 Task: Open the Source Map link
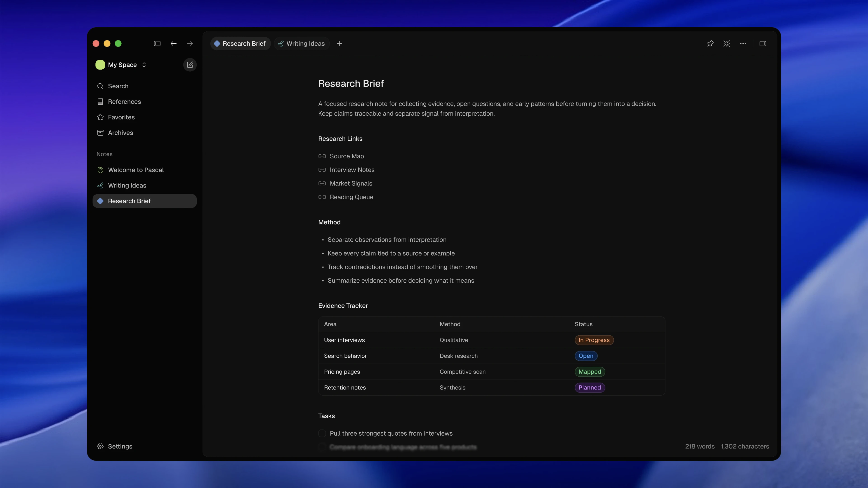347,156
